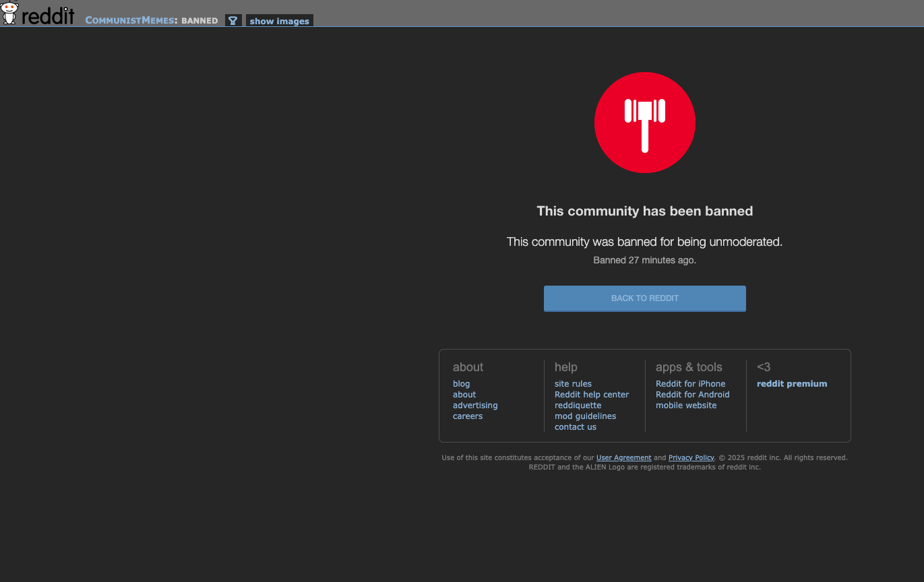924x582 pixels.
Task: Click the 'apps & tools' footer heading
Action: coord(689,367)
